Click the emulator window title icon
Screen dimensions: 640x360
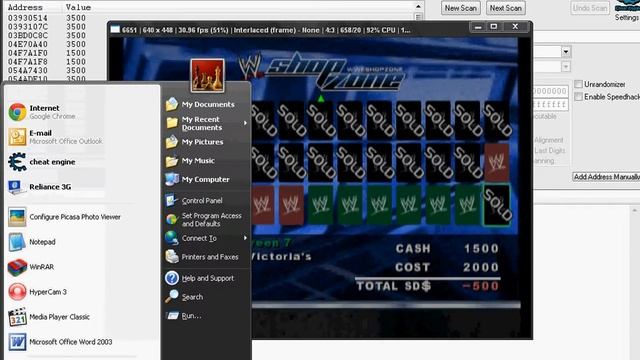[115, 29]
